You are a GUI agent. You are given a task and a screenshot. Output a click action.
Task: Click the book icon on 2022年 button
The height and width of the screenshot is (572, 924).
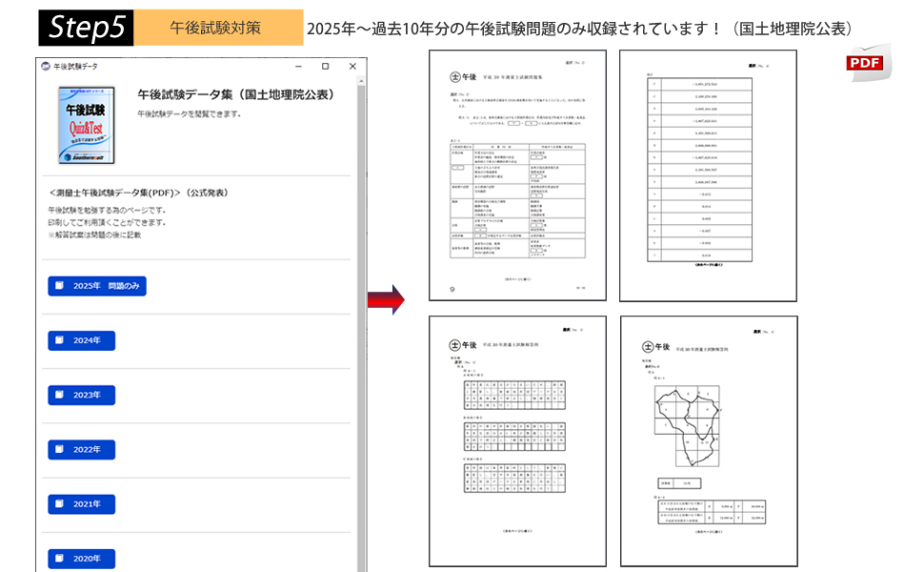pos(59,449)
